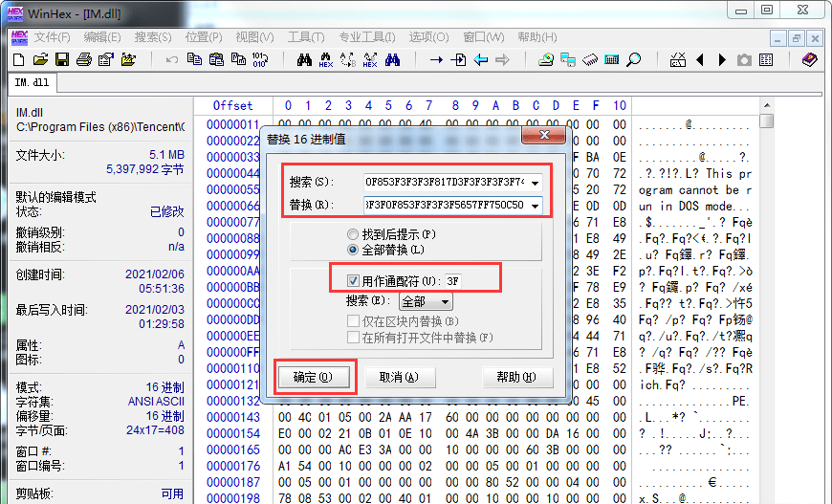
Task: Click the 帮助(H) button in dialog
Action: 516,377
